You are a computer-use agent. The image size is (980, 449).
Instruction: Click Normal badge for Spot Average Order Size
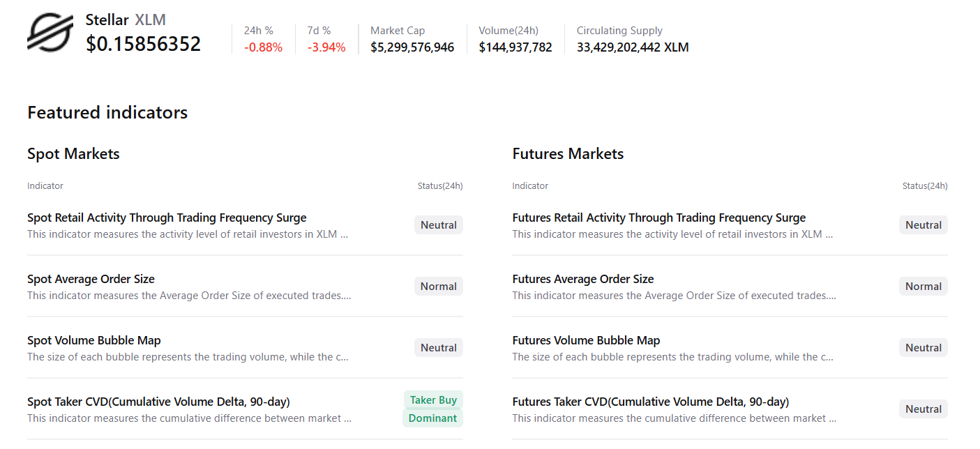(x=439, y=287)
